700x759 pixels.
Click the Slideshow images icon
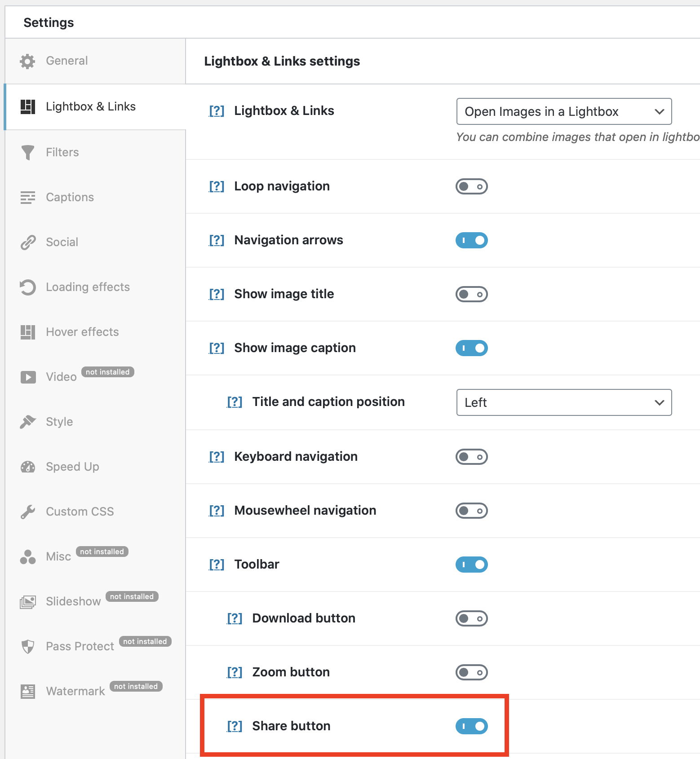[27, 601]
